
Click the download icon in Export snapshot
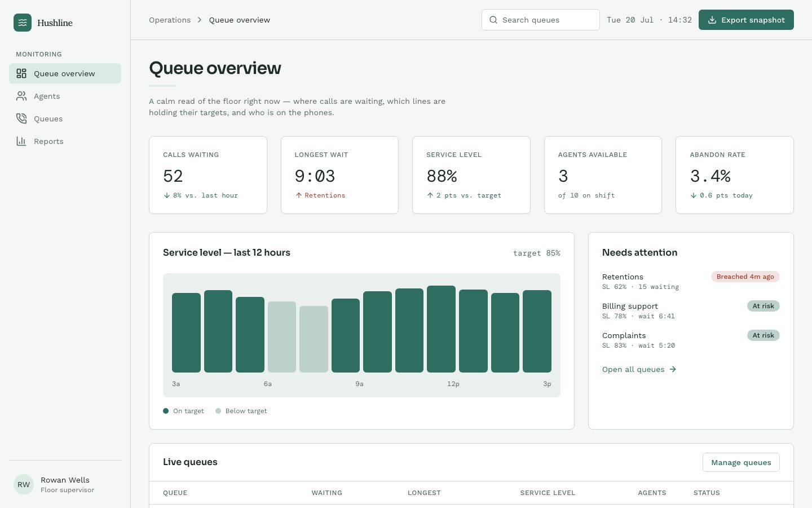tap(712, 20)
